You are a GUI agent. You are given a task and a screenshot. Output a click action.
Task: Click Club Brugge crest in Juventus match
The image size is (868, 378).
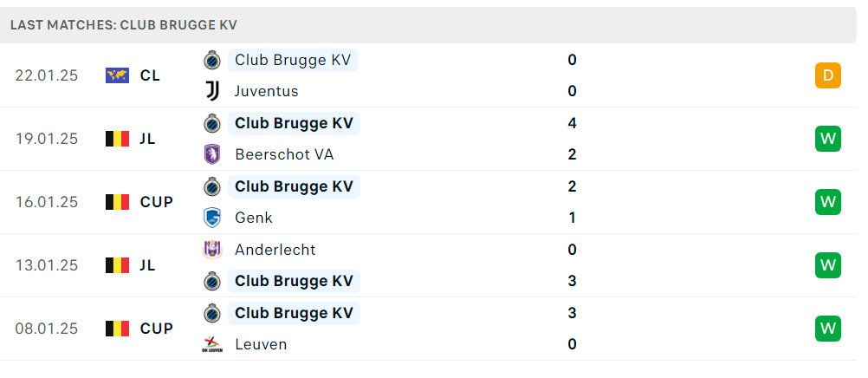pos(212,60)
